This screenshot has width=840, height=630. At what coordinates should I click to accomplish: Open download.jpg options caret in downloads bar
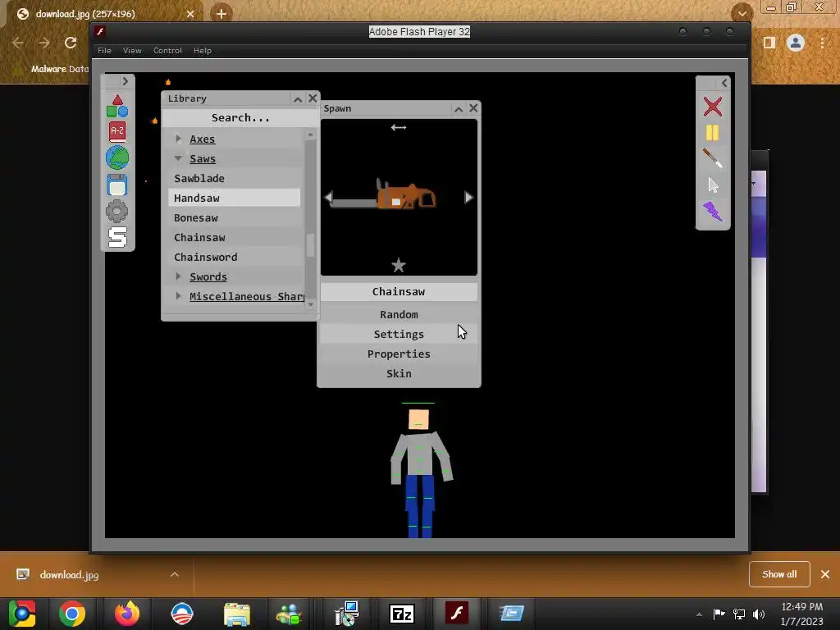click(175, 574)
